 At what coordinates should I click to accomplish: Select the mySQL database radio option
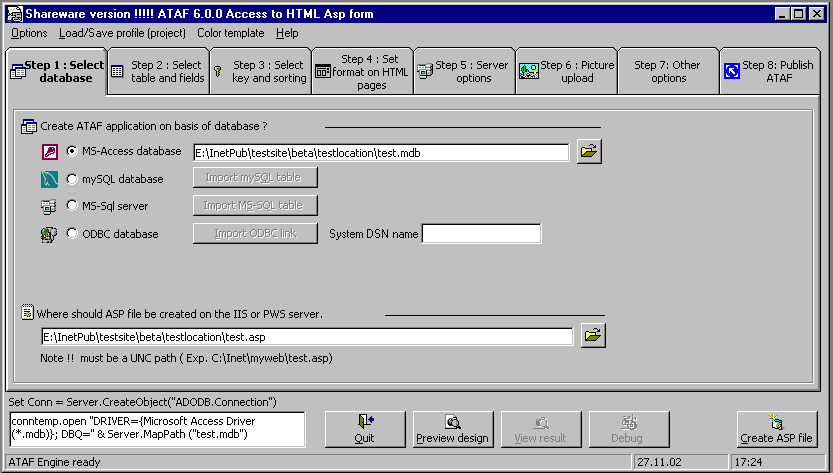(x=73, y=180)
